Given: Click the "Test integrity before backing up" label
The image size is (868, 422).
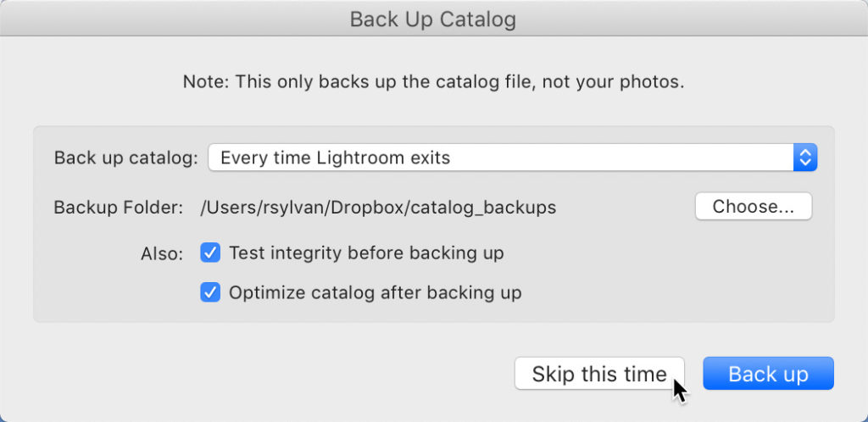Looking at the screenshot, I should pos(366,253).
